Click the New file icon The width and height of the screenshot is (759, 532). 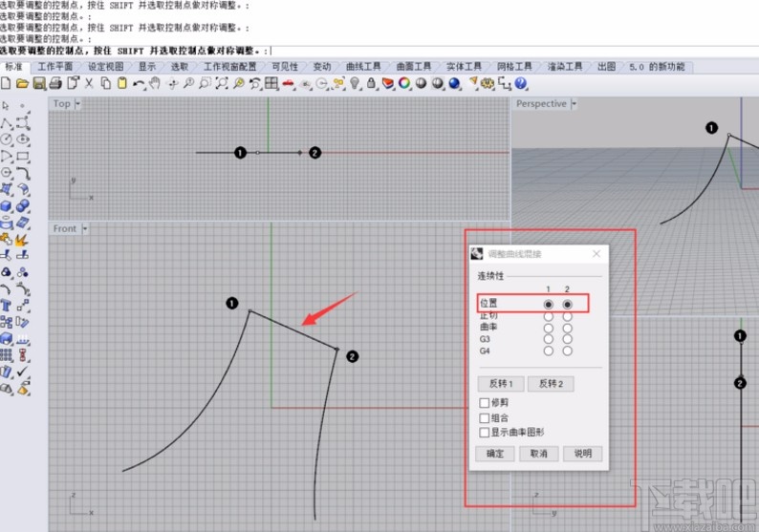click(6, 84)
